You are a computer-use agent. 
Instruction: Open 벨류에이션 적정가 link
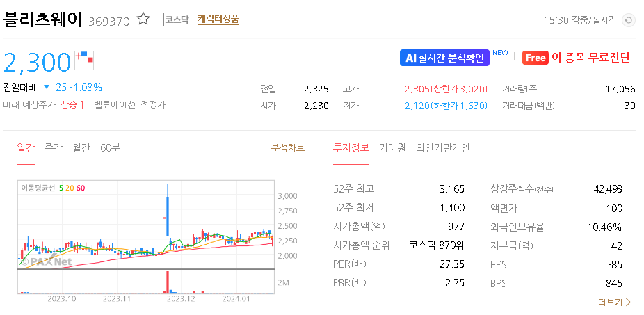(x=129, y=105)
